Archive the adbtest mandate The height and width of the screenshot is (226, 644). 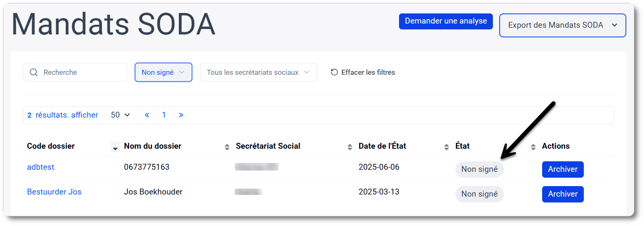click(x=563, y=169)
